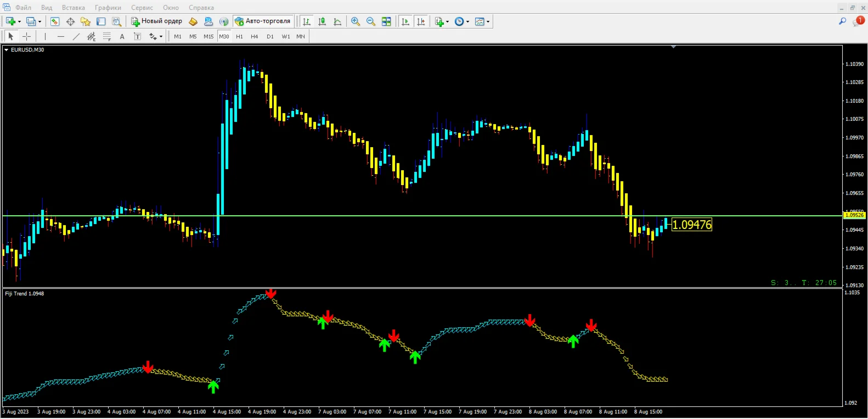This screenshot has width=868, height=419.
Task: Open the notifications bubble with red badge
Action: (858, 21)
